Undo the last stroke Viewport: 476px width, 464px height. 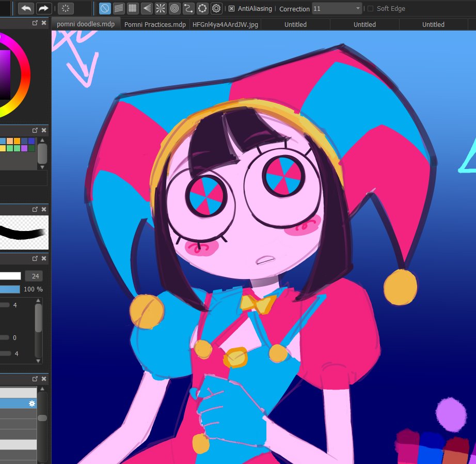pos(26,8)
